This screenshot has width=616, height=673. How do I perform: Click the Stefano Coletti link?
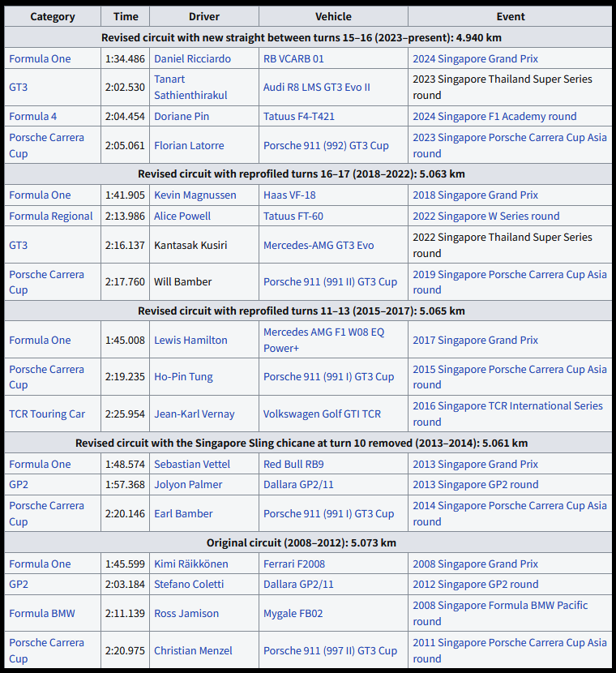pyautogui.click(x=189, y=584)
